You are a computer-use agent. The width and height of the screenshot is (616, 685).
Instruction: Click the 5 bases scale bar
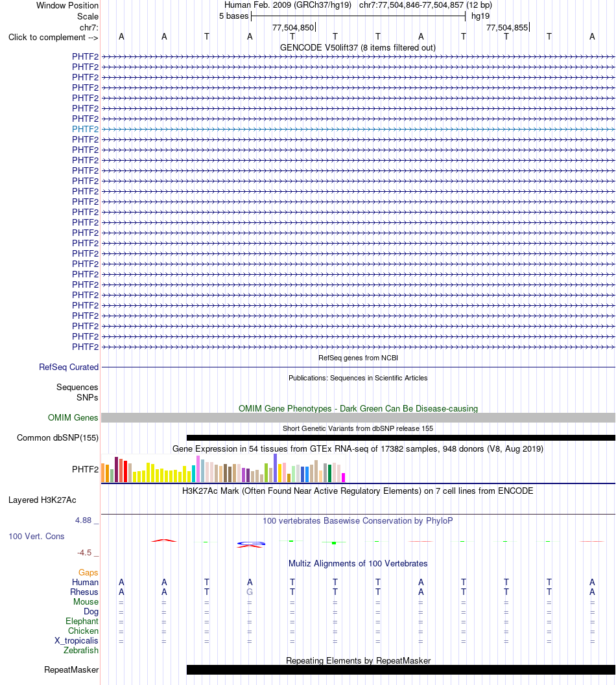click(358, 17)
